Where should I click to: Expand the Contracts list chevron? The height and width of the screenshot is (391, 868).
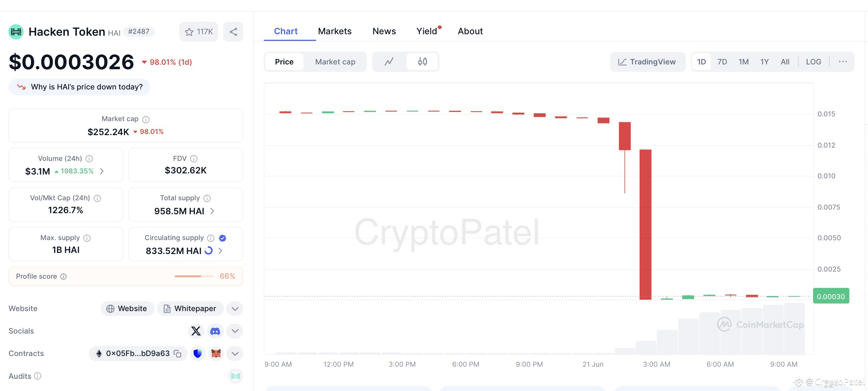click(235, 353)
